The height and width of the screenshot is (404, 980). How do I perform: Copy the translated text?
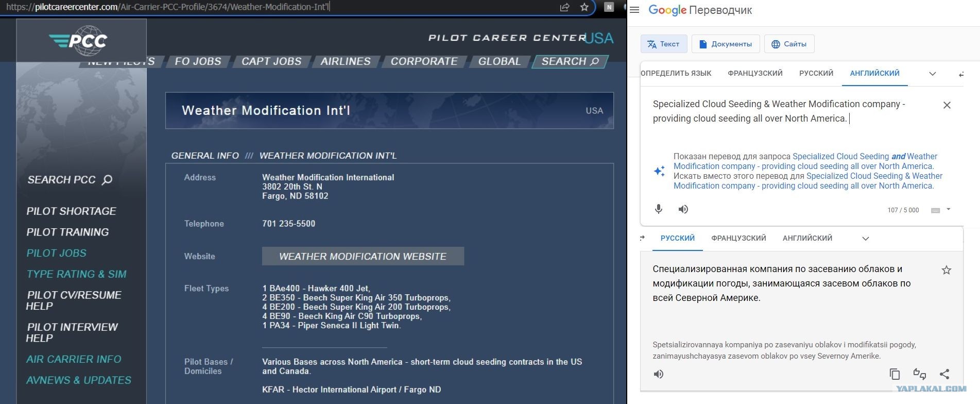(x=895, y=374)
